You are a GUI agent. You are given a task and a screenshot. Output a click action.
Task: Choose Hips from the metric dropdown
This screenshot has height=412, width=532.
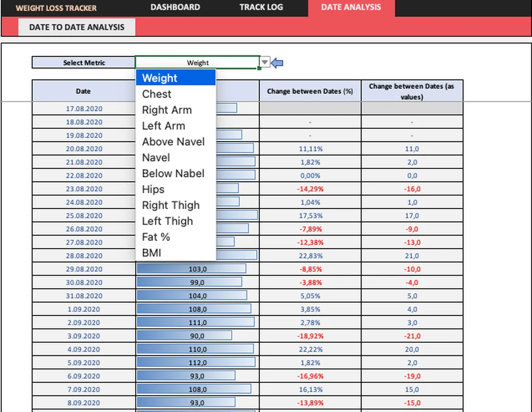[x=153, y=189]
